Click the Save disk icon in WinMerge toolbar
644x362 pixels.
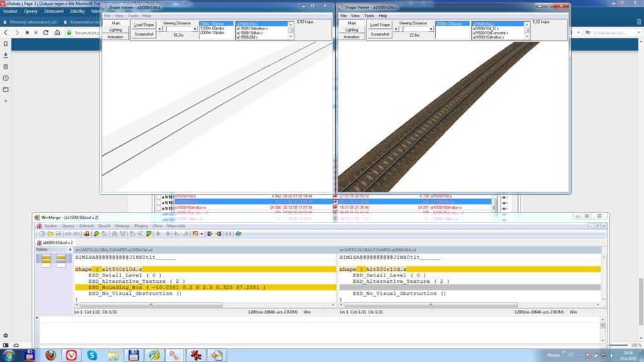point(58,234)
